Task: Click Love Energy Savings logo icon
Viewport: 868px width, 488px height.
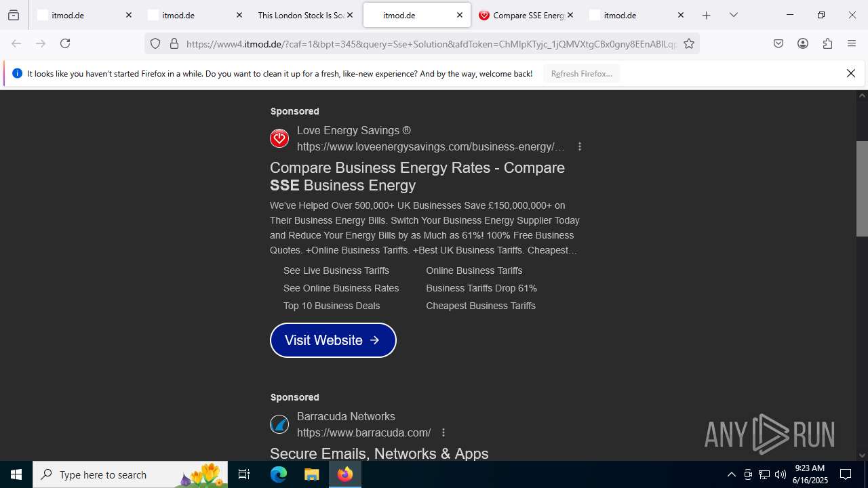Action: click(x=279, y=138)
